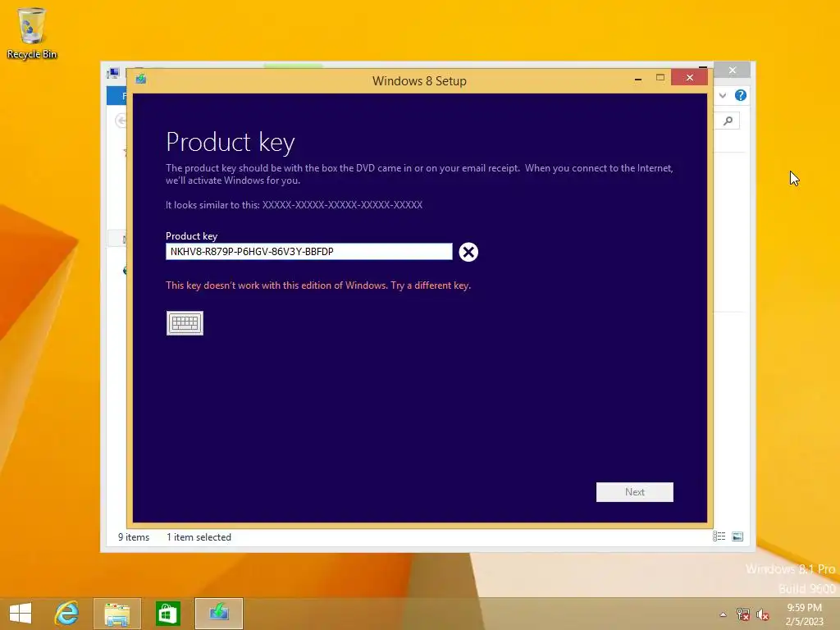Close the Windows 8 Setup window
The height and width of the screenshot is (630, 840).
(x=689, y=78)
